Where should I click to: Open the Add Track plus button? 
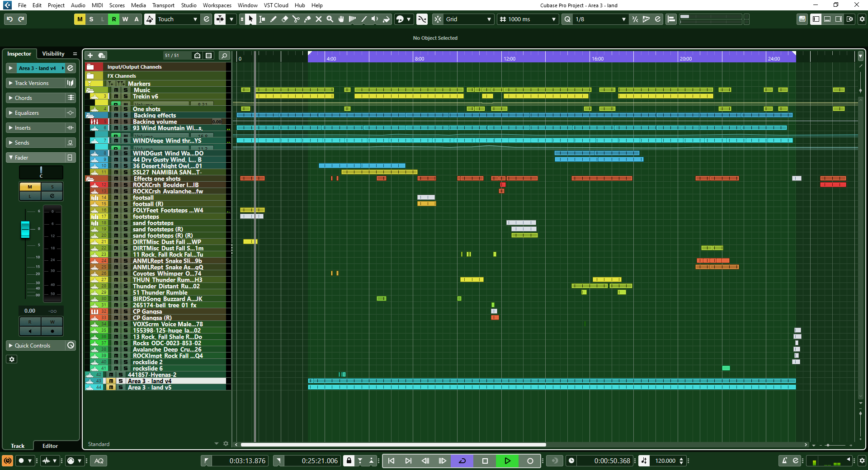point(90,55)
